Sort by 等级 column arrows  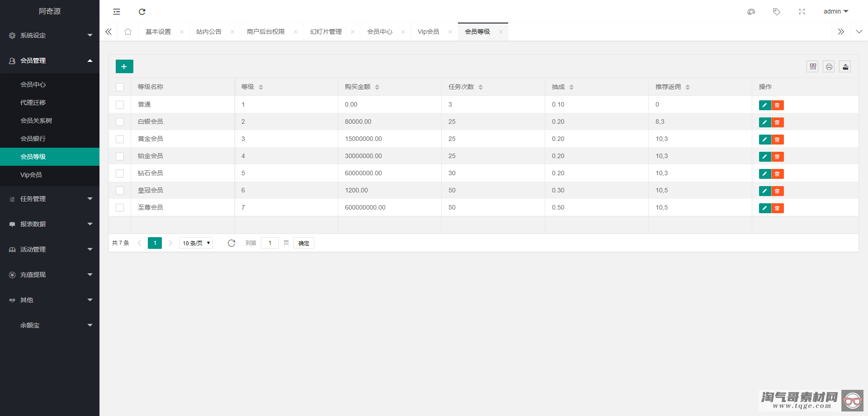pyautogui.click(x=261, y=87)
